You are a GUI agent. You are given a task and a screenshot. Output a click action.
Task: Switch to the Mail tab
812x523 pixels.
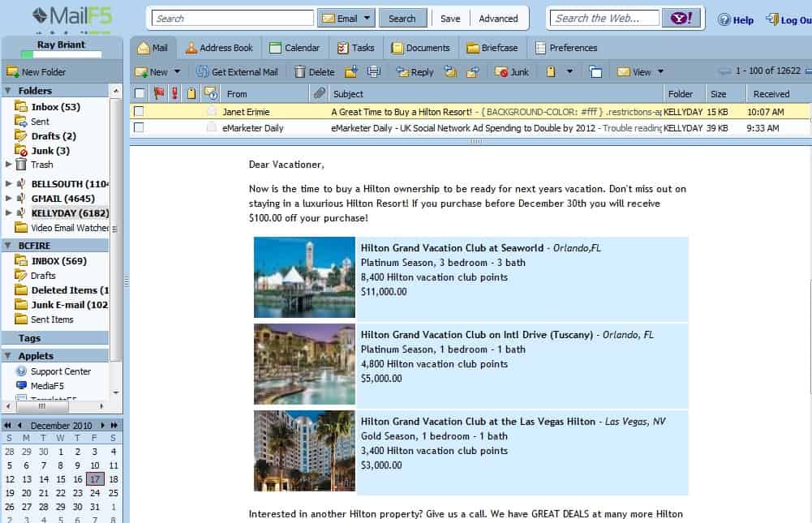coord(153,48)
